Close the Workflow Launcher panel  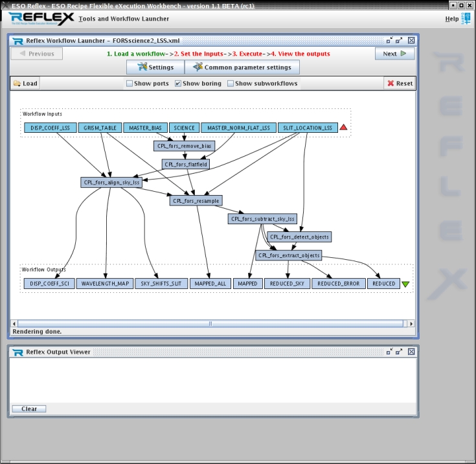click(411, 40)
